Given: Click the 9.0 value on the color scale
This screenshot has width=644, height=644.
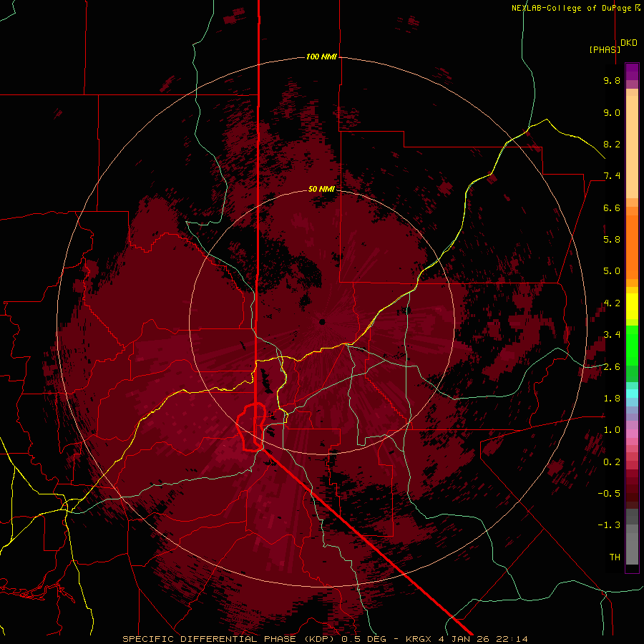Looking at the screenshot, I should (x=612, y=112).
